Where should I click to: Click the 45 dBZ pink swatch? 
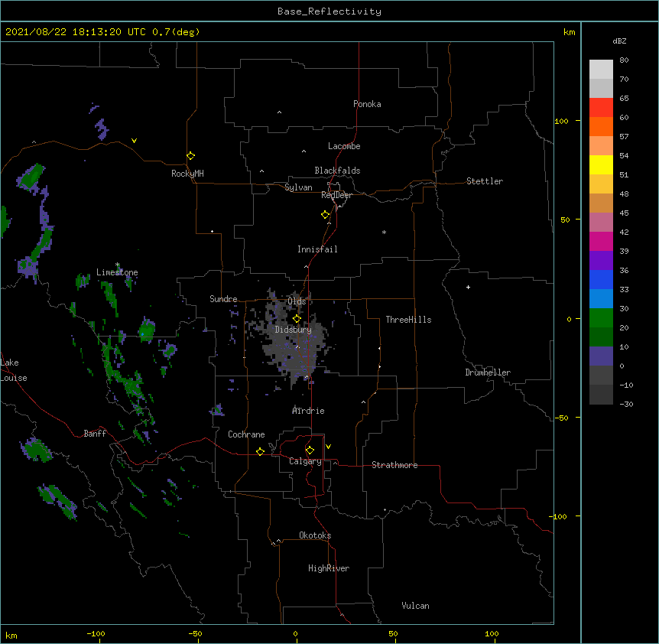pos(601,222)
